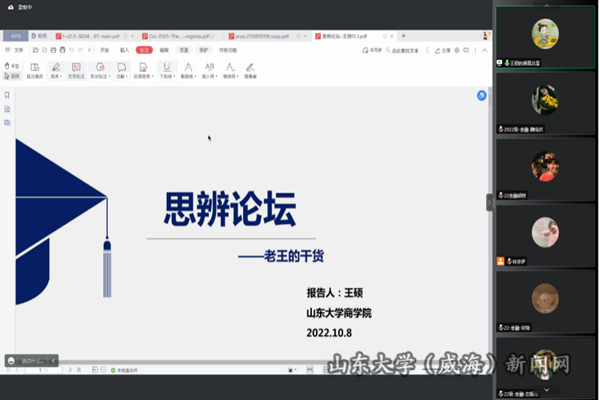The width and height of the screenshot is (600, 400).
Task: Open the blue sidebar panel icon
Action: tap(7, 123)
